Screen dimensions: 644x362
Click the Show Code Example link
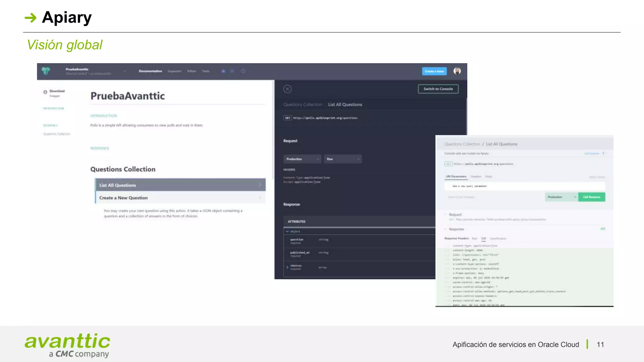(461, 197)
